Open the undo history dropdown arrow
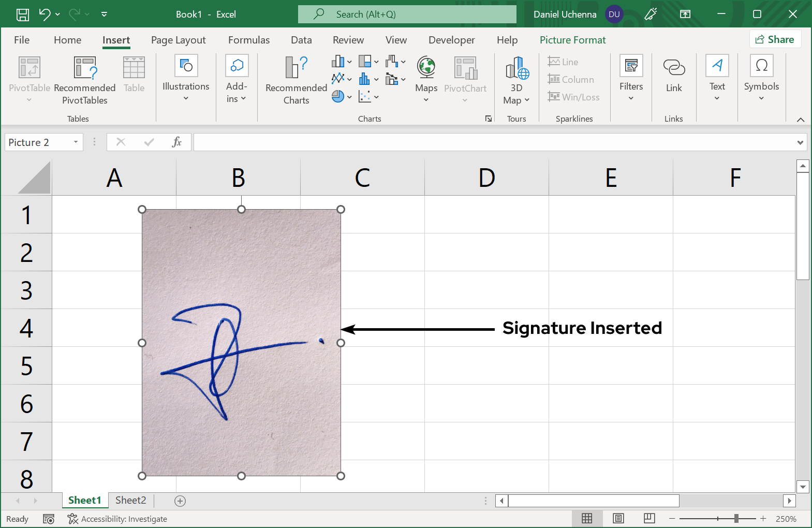 coord(57,14)
